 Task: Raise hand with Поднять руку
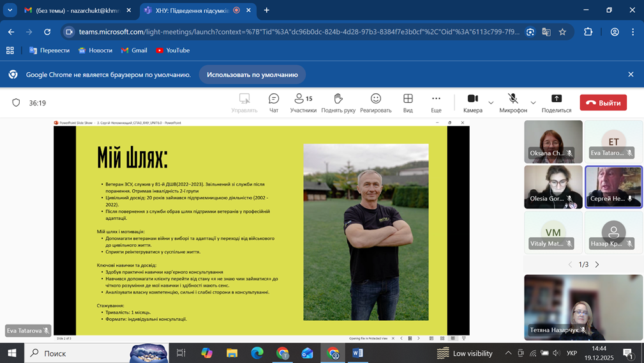338,102
